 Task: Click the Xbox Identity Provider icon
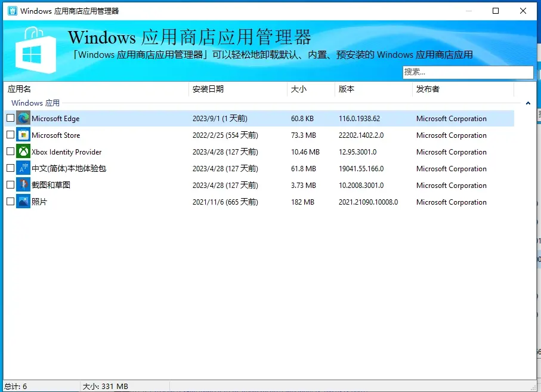(23, 152)
